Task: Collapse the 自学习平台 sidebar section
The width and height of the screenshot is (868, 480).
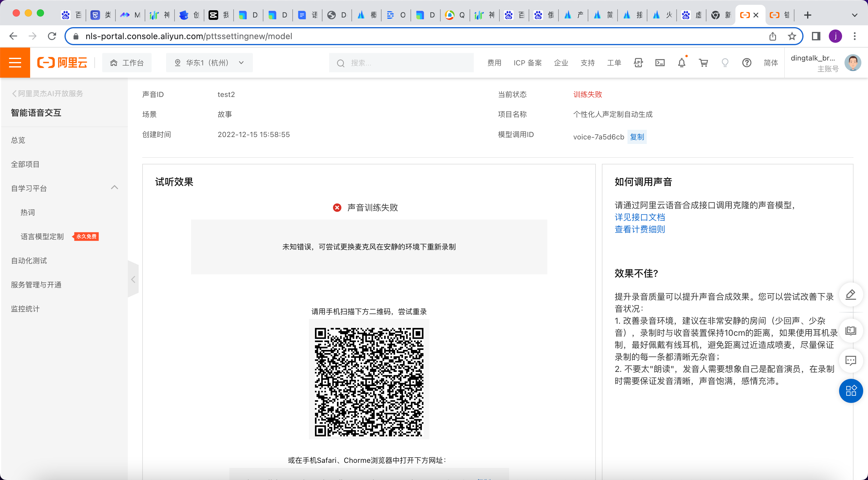Action: pyautogui.click(x=115, y=188)
